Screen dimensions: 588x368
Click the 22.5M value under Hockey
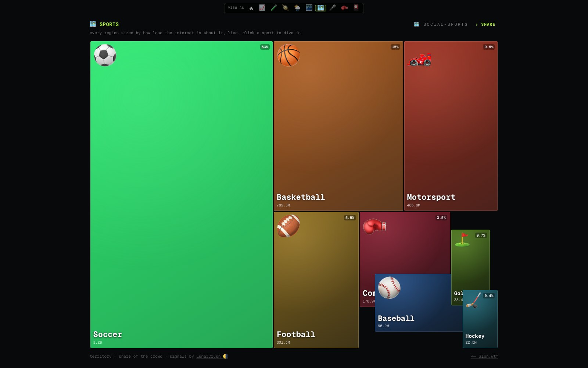pos(471,343)
